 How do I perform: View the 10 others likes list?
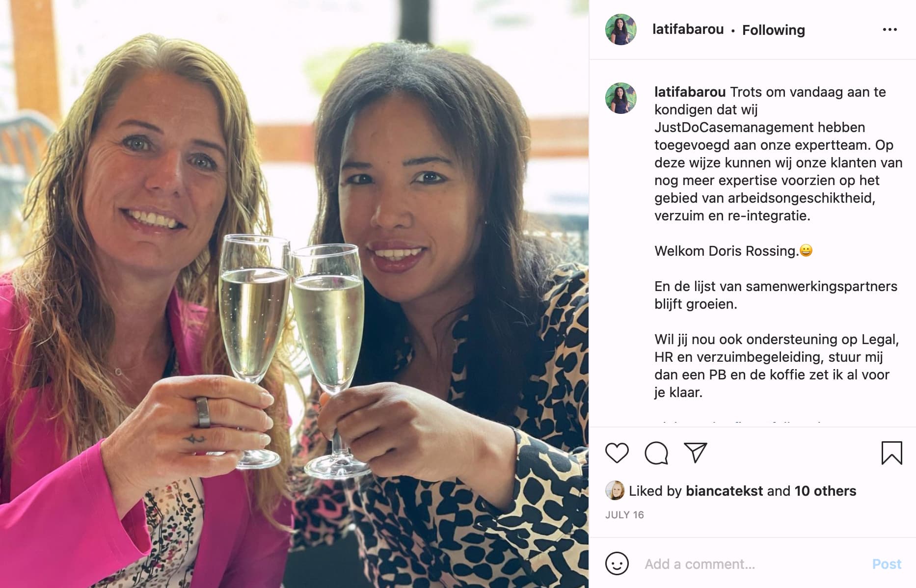825,491
